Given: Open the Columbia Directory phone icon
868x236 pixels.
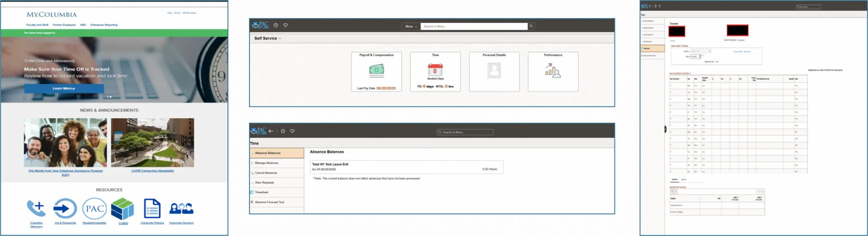Looking at the screenshot, I should (36, 208).
